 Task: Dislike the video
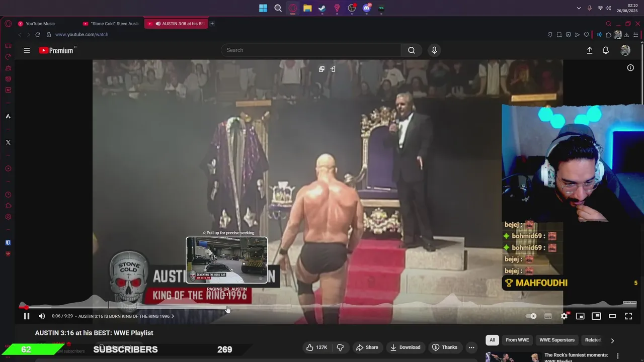tap(340, 347)
